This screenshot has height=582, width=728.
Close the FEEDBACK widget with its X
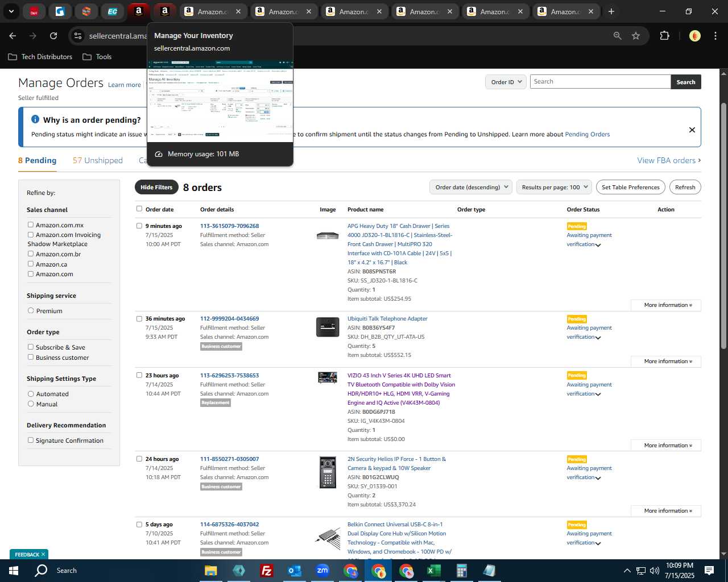[43, 555]
